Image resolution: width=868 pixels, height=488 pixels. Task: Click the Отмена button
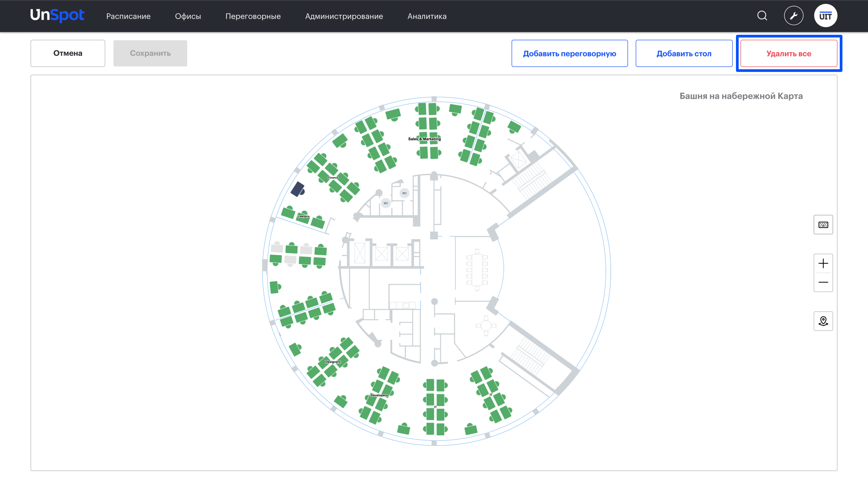tap(68, 53)
